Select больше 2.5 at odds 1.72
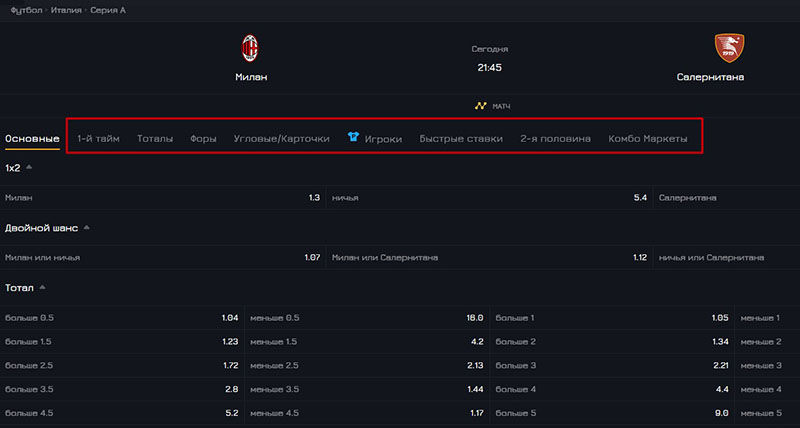This screenshot has height=428, width=800. (x=122, y=366)
